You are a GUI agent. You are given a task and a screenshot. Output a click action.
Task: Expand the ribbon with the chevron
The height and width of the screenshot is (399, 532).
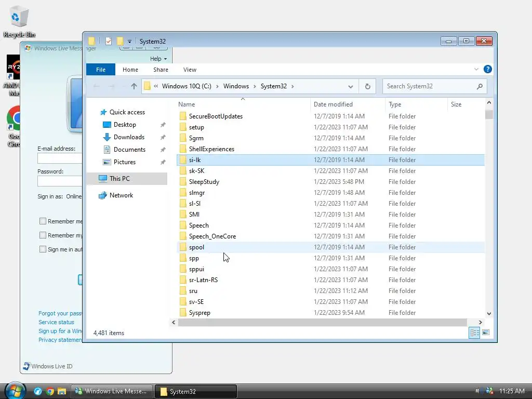tap(476, 69)
